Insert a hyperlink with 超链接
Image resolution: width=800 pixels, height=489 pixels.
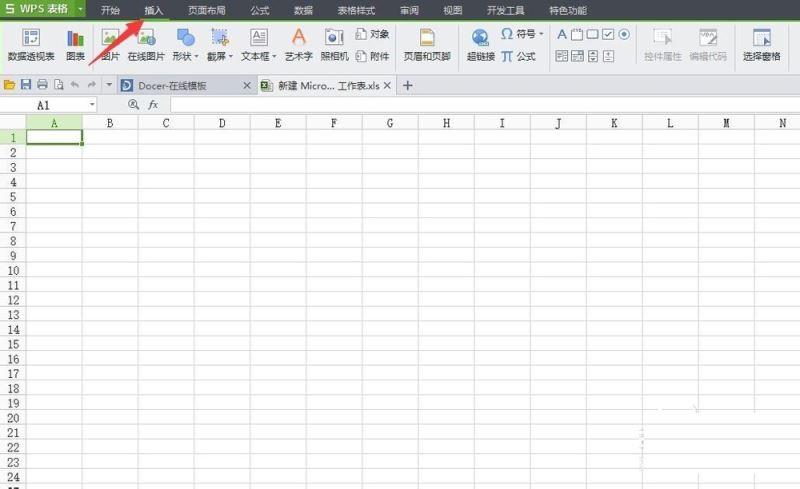pyautogui.click(x=480, y=45)
